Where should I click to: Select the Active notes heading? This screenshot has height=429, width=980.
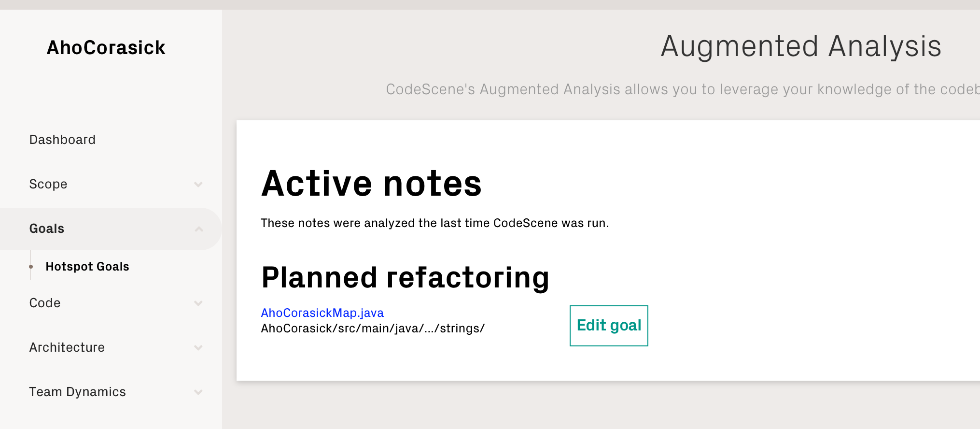click(x=371, y=184)
